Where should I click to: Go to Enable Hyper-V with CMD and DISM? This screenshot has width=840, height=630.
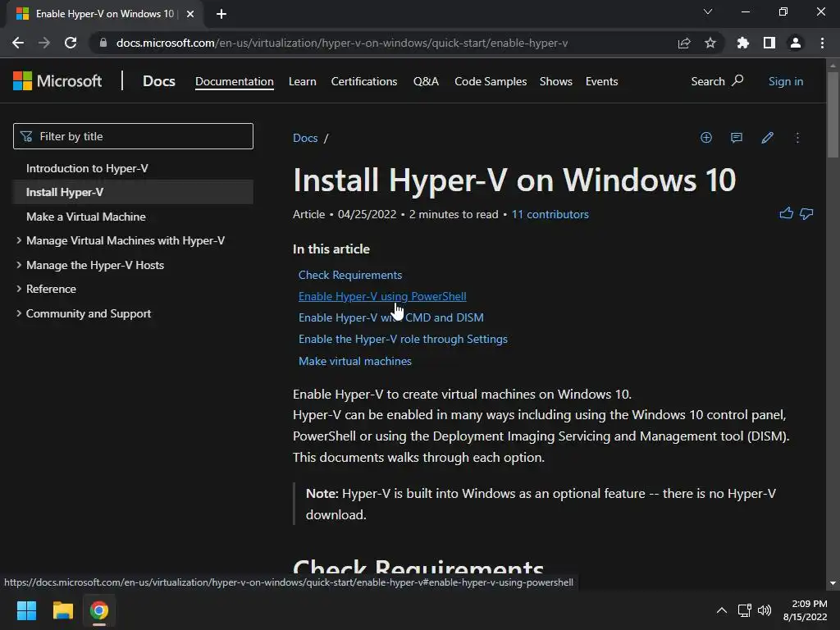click(x=391, y=317)
